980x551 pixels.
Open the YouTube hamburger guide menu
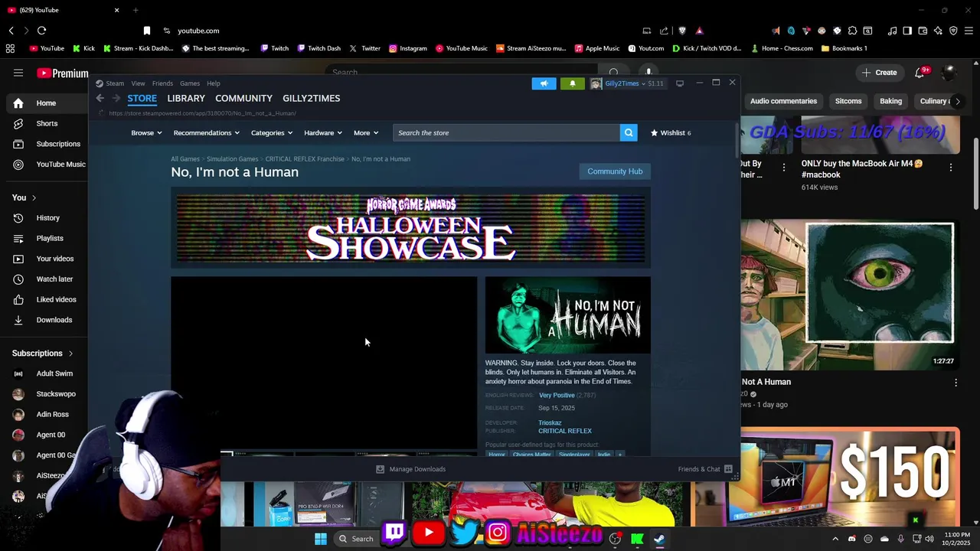point(18,73)
